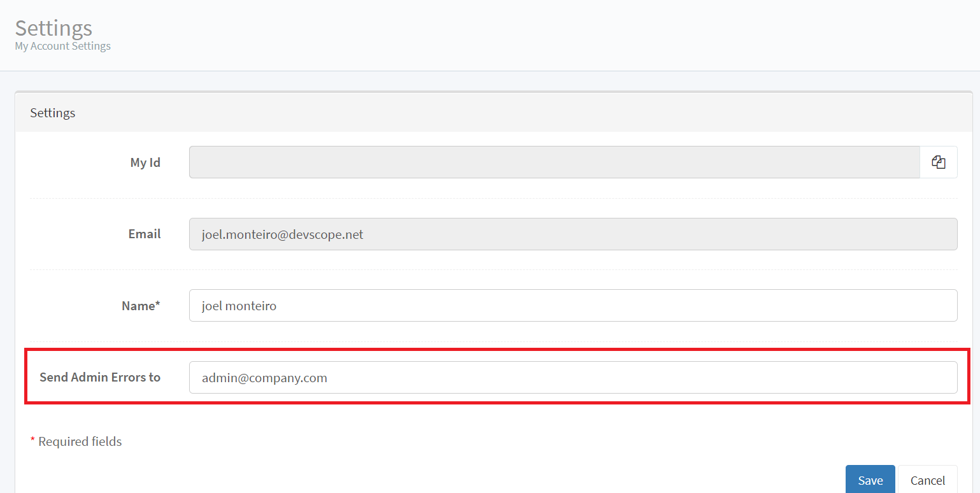Click the My Account Settings subtitle
The height and width of the screenshot is (493, 980).
point(62,45)
